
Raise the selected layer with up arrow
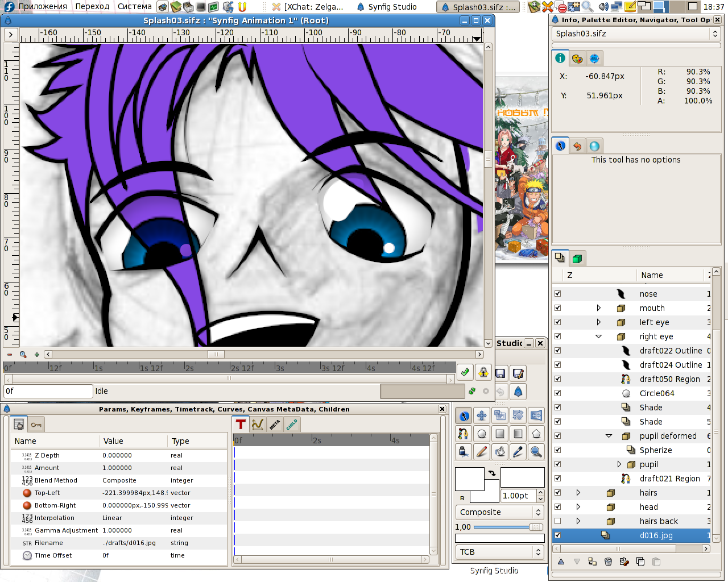[x=561, y=562]
